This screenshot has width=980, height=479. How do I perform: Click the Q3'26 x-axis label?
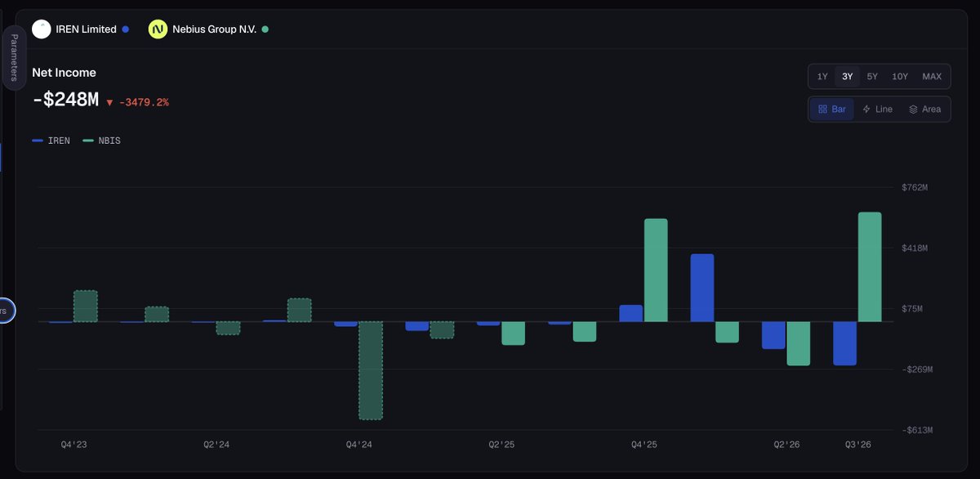tap(857, 445)
